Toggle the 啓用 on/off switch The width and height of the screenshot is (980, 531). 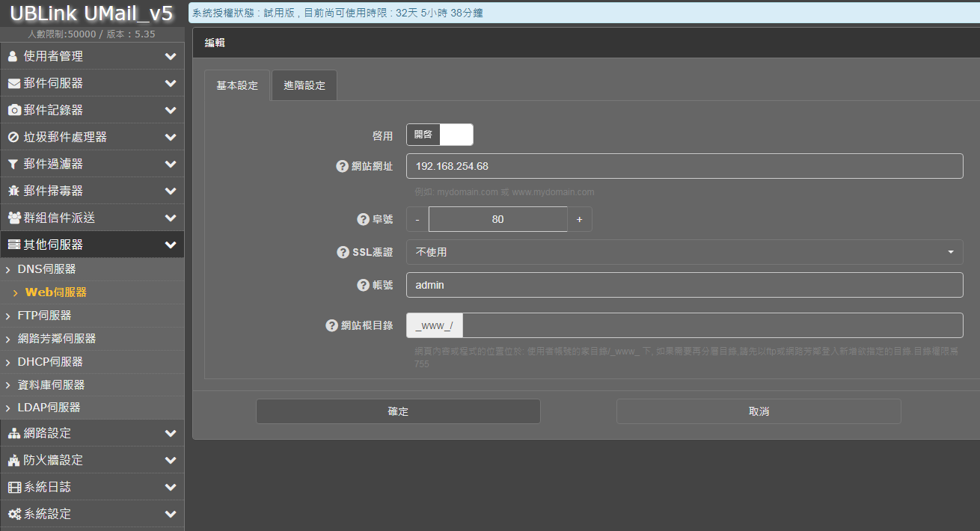tap(440, 135)
